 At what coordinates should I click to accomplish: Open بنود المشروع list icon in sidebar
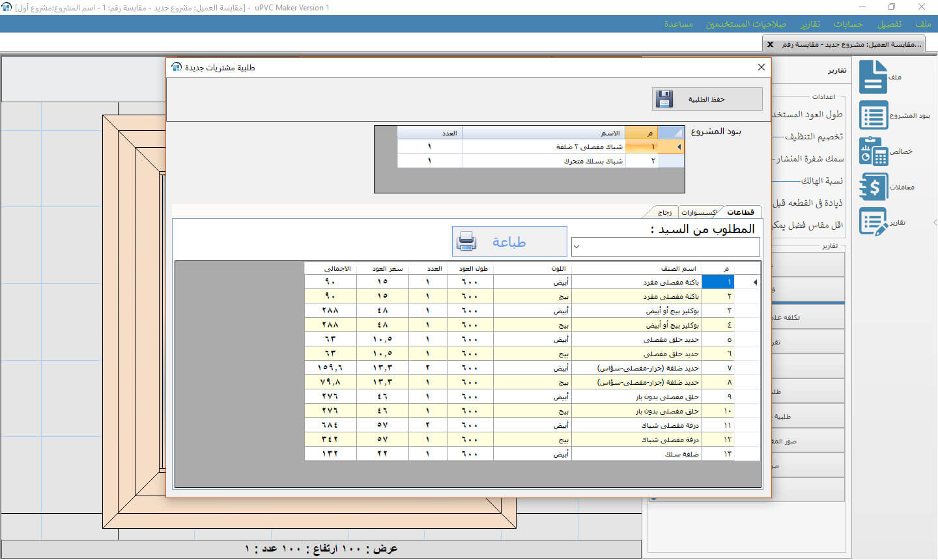click(x=873, y=115)
